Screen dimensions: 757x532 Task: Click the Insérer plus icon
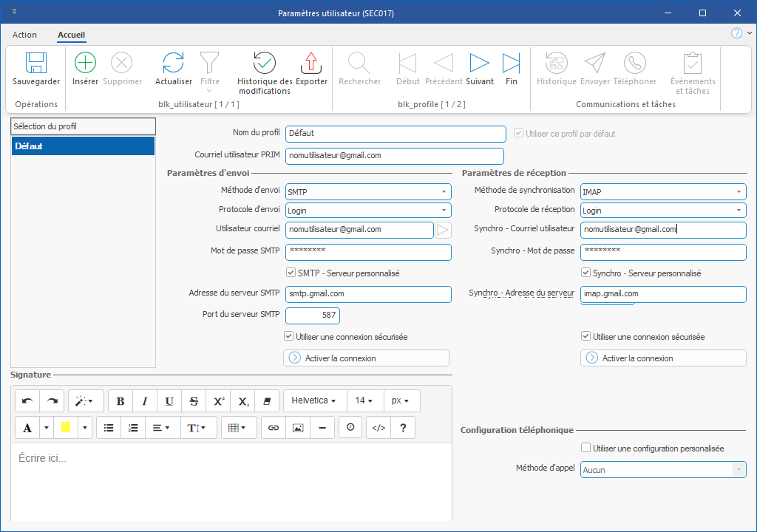pos(86,64)
